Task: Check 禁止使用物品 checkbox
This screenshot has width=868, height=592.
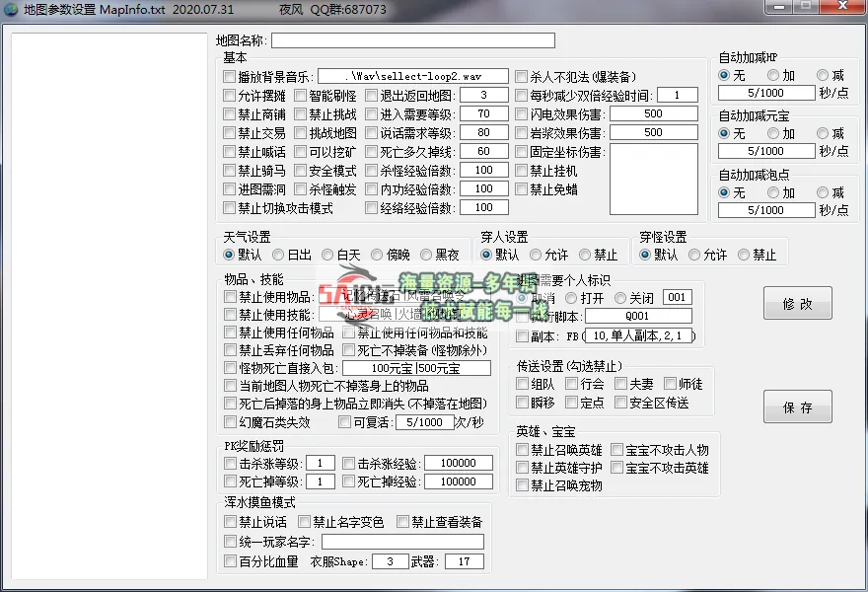Action: click(230, 296)
